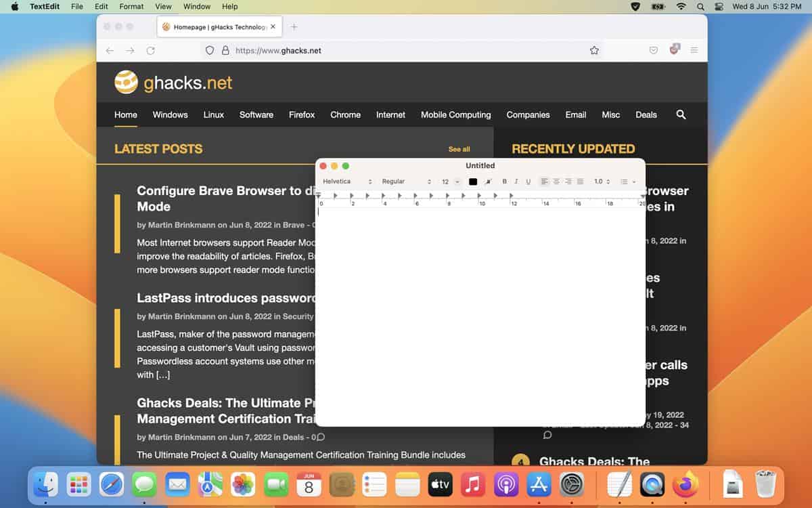Open the search icon on ghacks.net
Screen dimensions: 812x508
point(681,115)
